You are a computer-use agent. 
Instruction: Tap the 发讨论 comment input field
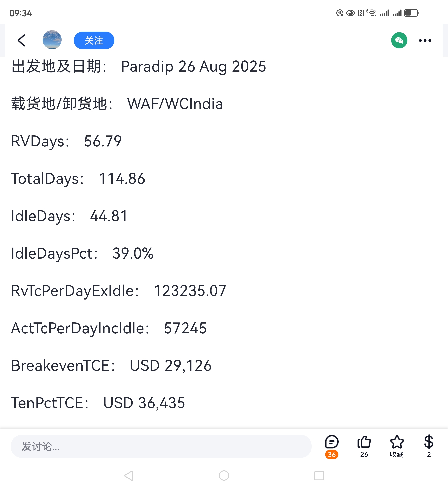[x=161, y=446]
